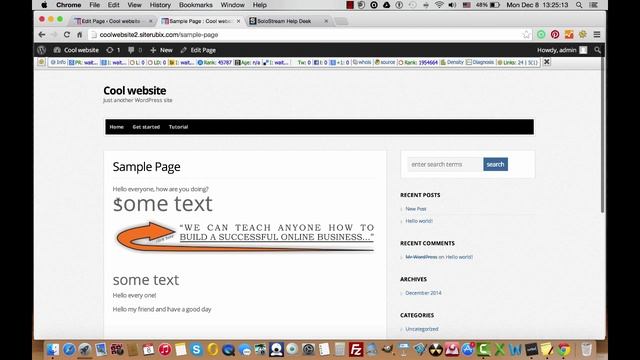Image resolution: width=640 pixels, height=360 pixels.
Task: Close the Sample Page browser tab
Action: click(238, 21)
